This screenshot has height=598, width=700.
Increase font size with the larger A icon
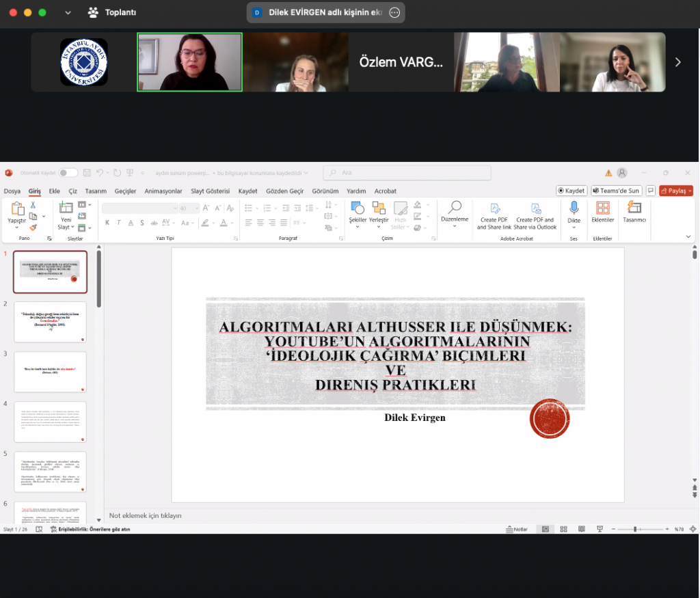tap(206, 208)
